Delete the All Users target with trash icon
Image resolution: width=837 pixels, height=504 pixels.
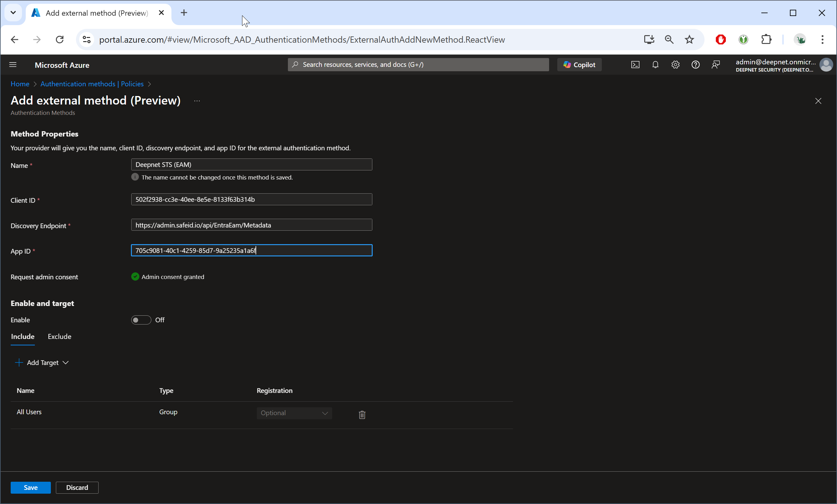(x=362, y=415)
